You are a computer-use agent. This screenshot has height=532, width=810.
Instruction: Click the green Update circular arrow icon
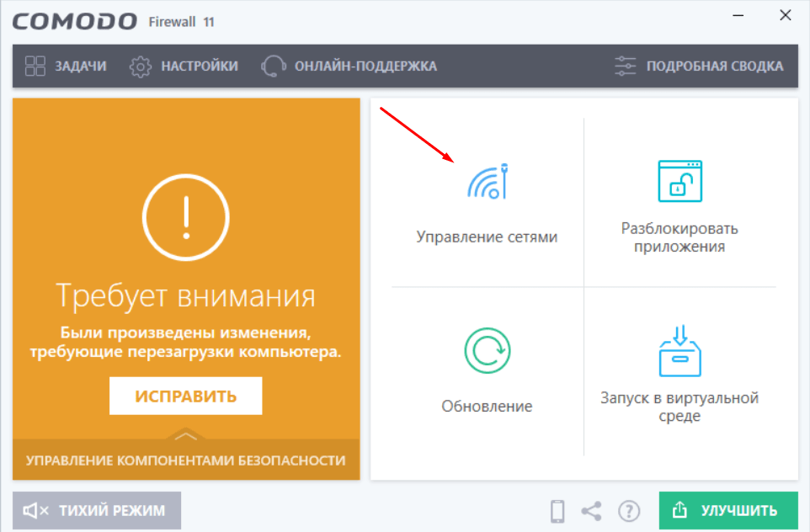487,350
